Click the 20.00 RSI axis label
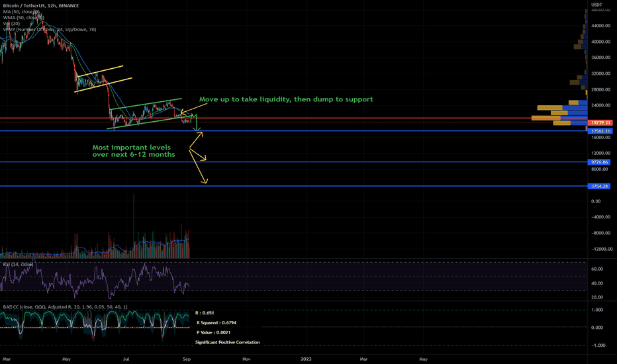 597,297
